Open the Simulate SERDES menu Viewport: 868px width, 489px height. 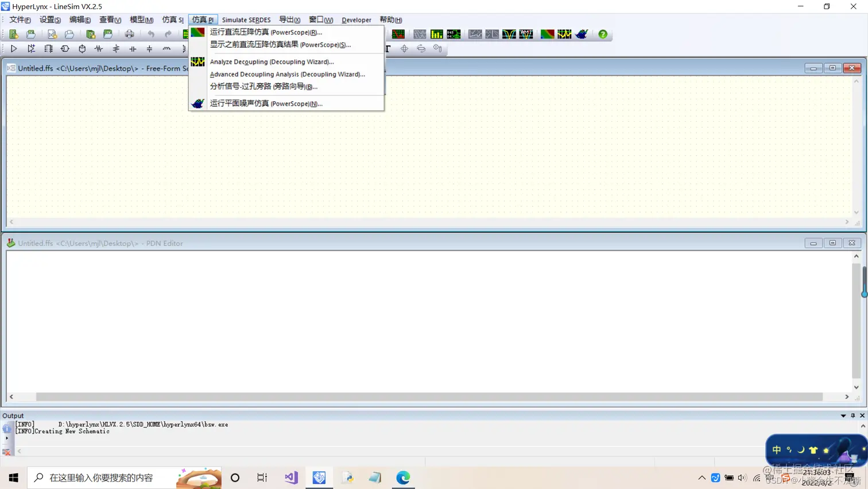[x=246, y=20]
